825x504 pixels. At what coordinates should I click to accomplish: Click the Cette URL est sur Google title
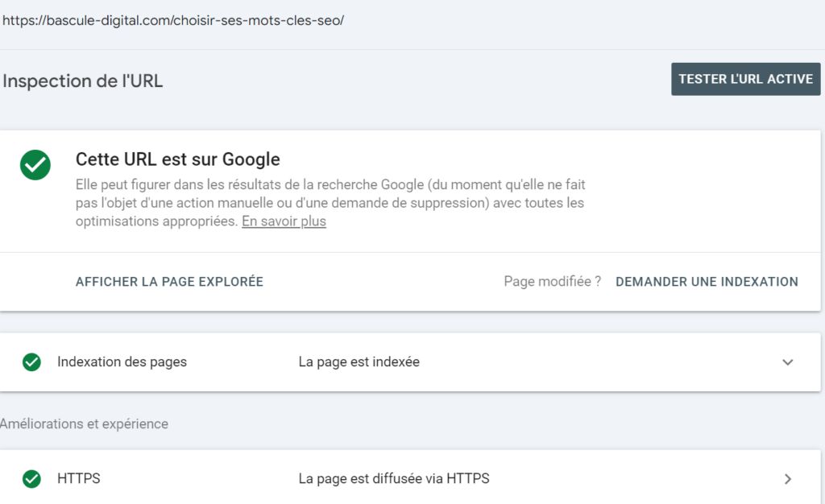(178, 159)
